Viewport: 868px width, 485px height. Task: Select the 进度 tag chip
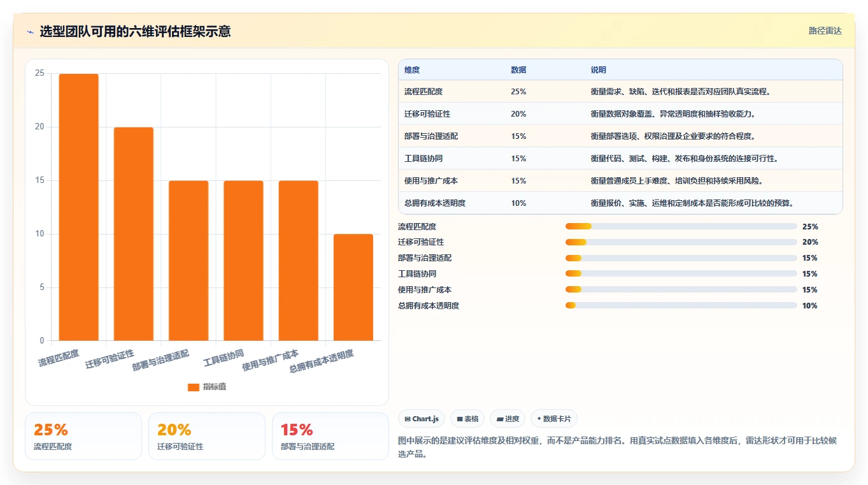[508, 419]
